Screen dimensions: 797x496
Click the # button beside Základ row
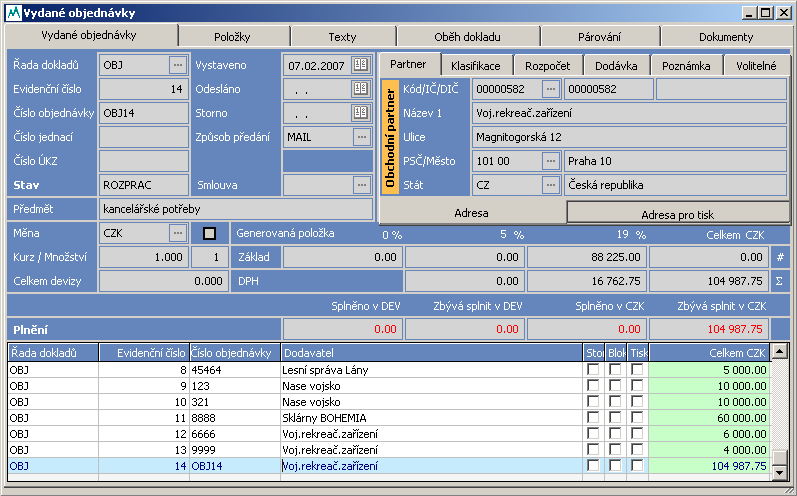[x=780, y=257]
